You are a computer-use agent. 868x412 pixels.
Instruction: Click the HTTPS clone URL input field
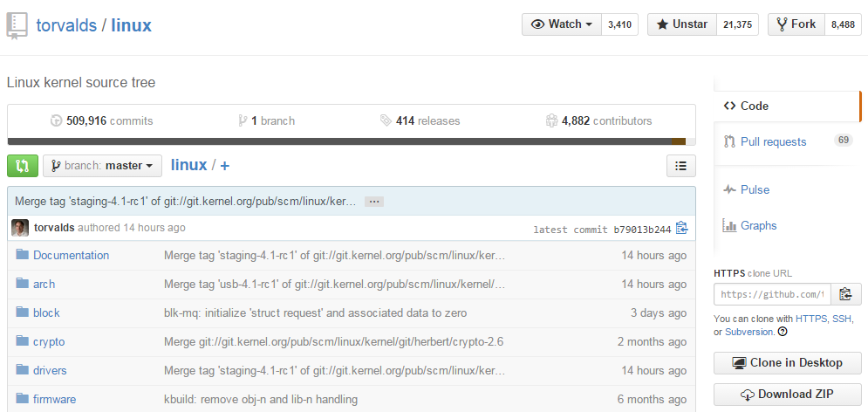tap(772, 294)
